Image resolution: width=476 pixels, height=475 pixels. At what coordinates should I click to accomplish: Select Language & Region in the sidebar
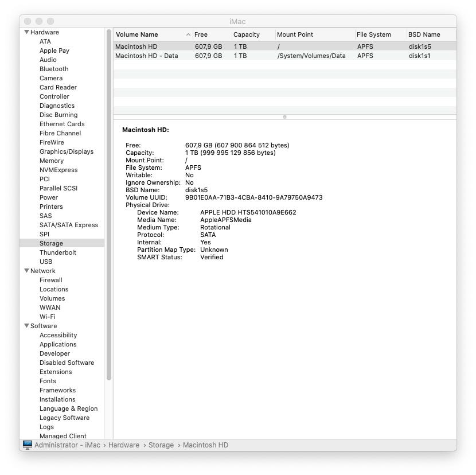point(69,408)
